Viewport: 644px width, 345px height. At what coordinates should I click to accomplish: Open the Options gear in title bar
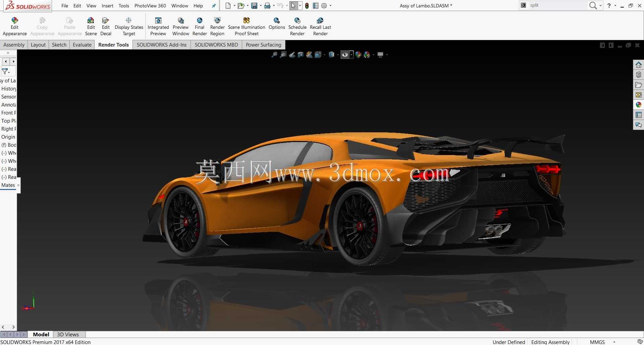click(x=324, y=6)
